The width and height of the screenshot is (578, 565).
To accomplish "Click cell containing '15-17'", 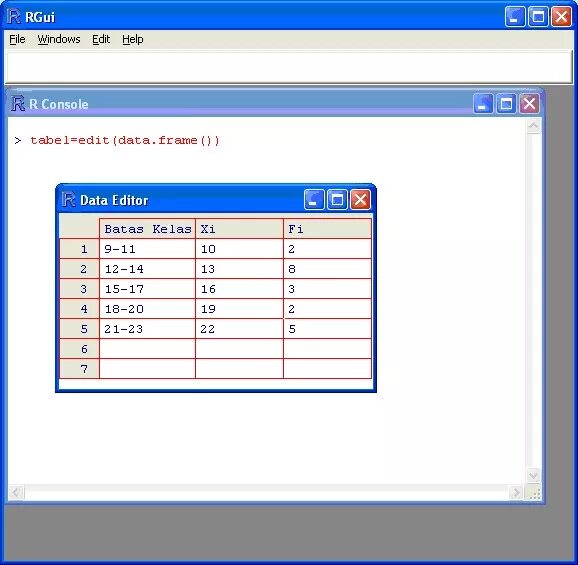I will tap(147, 289).
